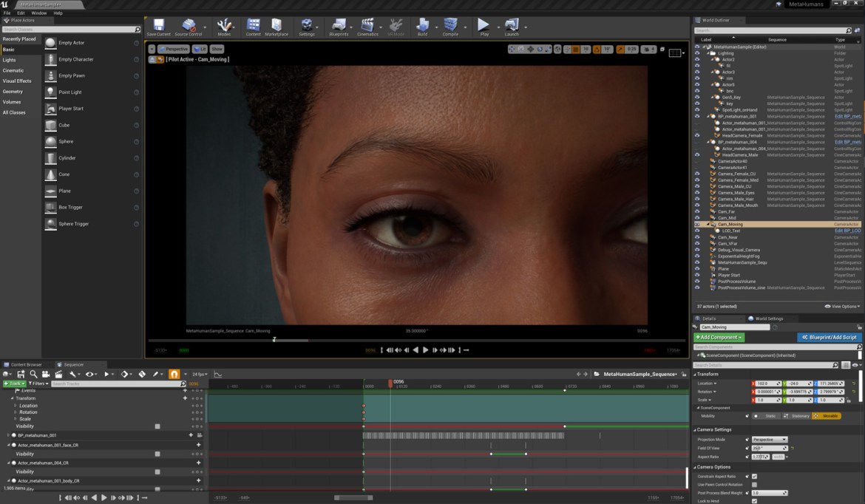Viewport: 865px width, 504px height.
Task: Open the Window menu
Action: pyautogui.click(x=38, y=13)
